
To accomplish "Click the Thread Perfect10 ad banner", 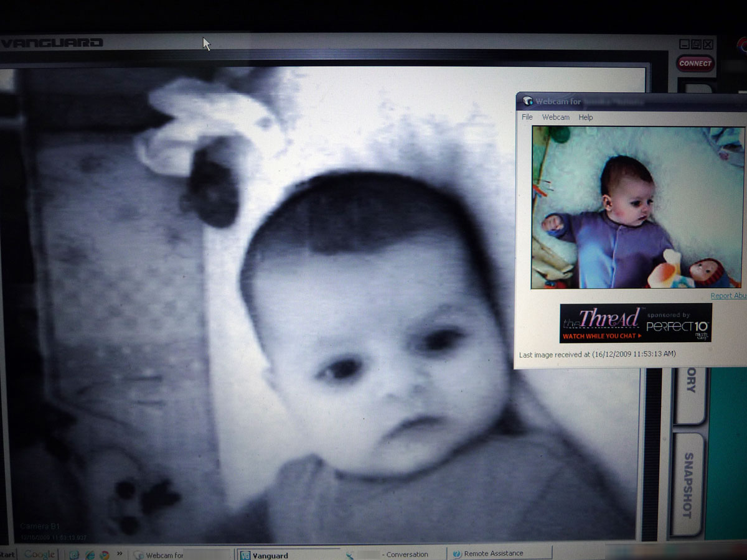I will point(636,322).
